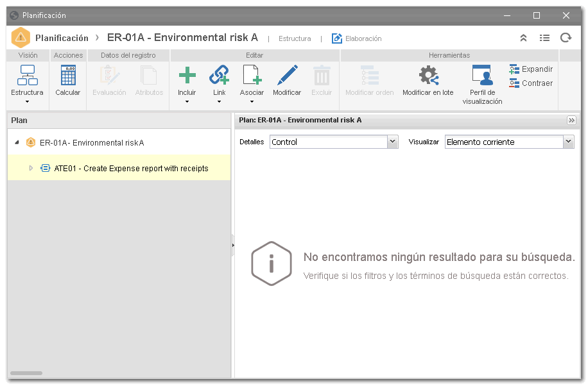This screenshot has width=588, height=386.
Task: Click the refresh icon in header
Action: [x=566, y=38]
